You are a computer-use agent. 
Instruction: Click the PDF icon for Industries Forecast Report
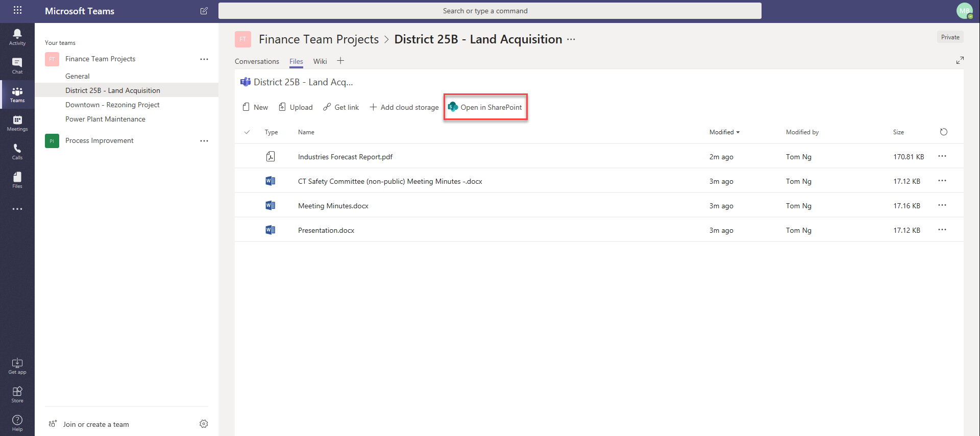(x=271, y=156)
